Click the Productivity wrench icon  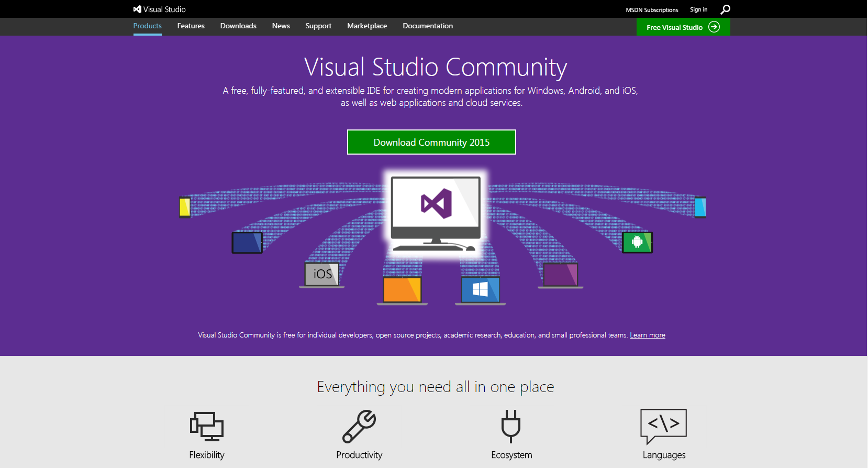point(359,427)
